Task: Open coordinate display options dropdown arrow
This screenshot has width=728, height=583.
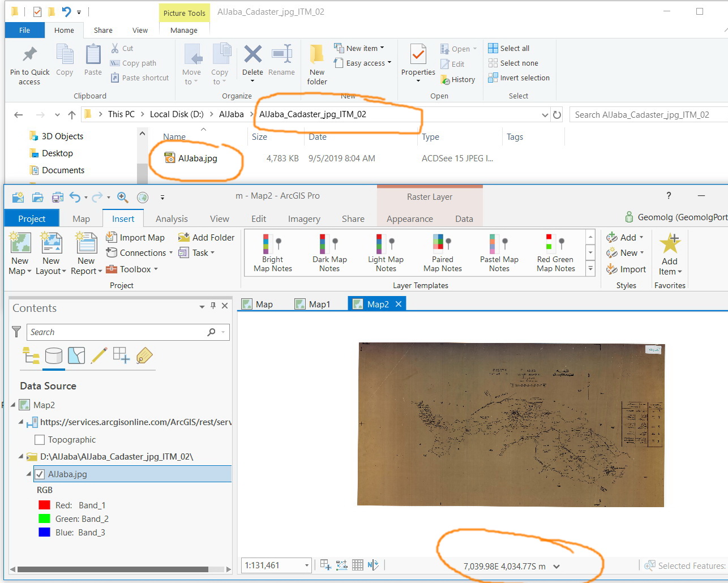Action: click(556, 567)
